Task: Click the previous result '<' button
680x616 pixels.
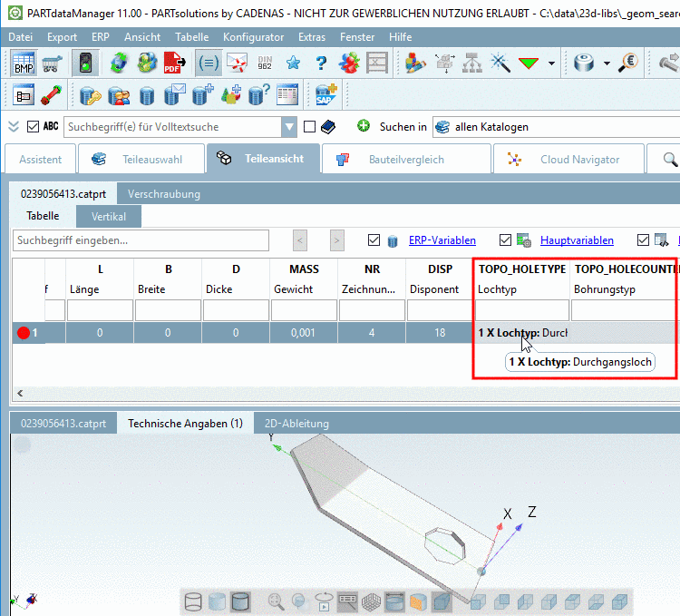Action: point(300,240)
